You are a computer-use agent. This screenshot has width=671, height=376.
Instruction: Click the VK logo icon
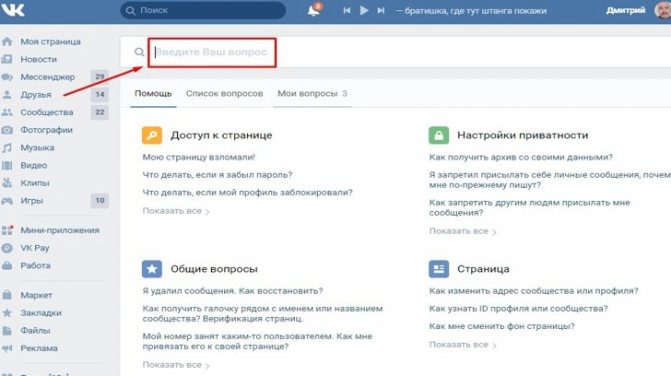pos(12,9)
